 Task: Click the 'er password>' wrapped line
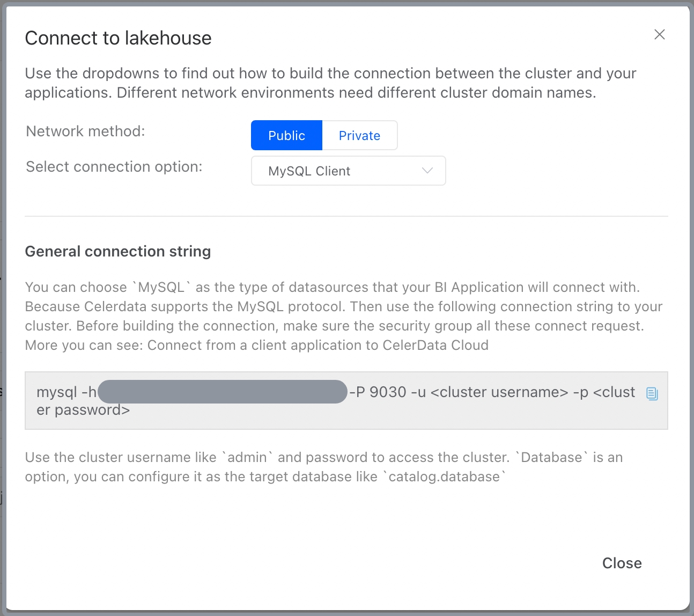(x=83, y=410)
